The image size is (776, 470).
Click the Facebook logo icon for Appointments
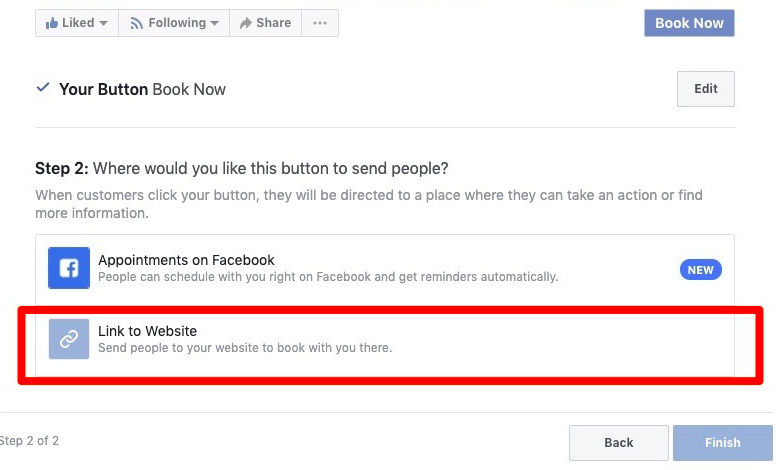point(69,268)
